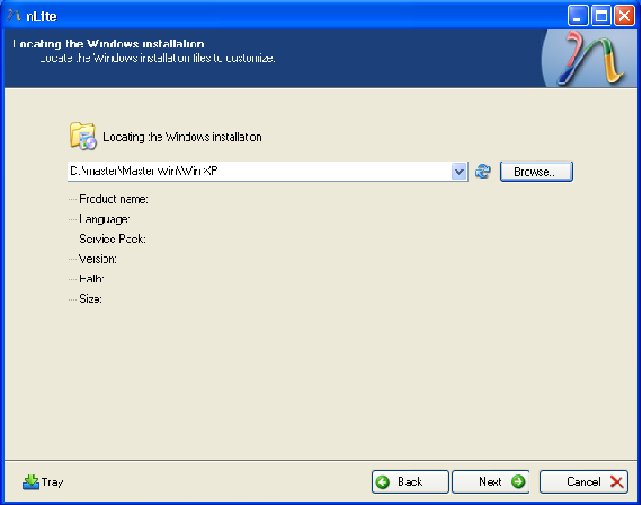Click the folder icon beside Locating the Windows installation
Screen dimensions: 641x505
[83, 136]
